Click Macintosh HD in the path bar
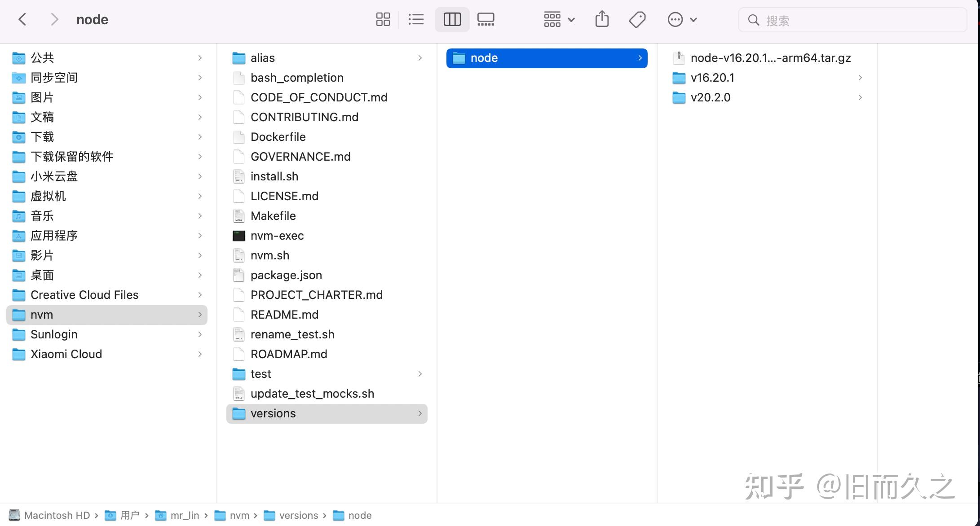This screenshot has width=980, height=526. 57,515
